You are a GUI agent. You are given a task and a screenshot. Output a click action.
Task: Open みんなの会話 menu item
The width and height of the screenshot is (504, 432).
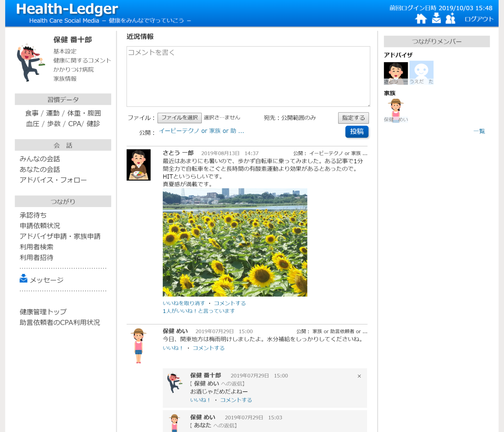(40, 159)
